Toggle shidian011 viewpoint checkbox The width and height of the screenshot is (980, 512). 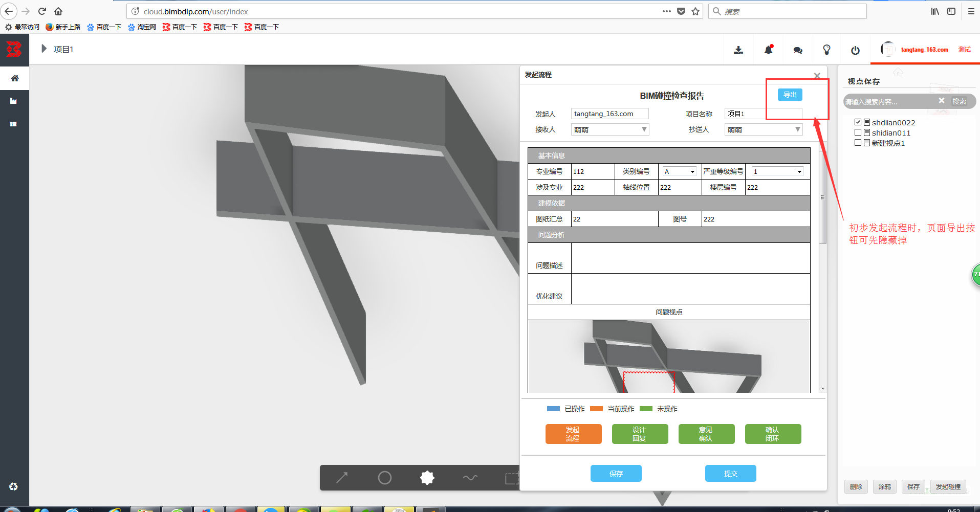click(858, 132)
